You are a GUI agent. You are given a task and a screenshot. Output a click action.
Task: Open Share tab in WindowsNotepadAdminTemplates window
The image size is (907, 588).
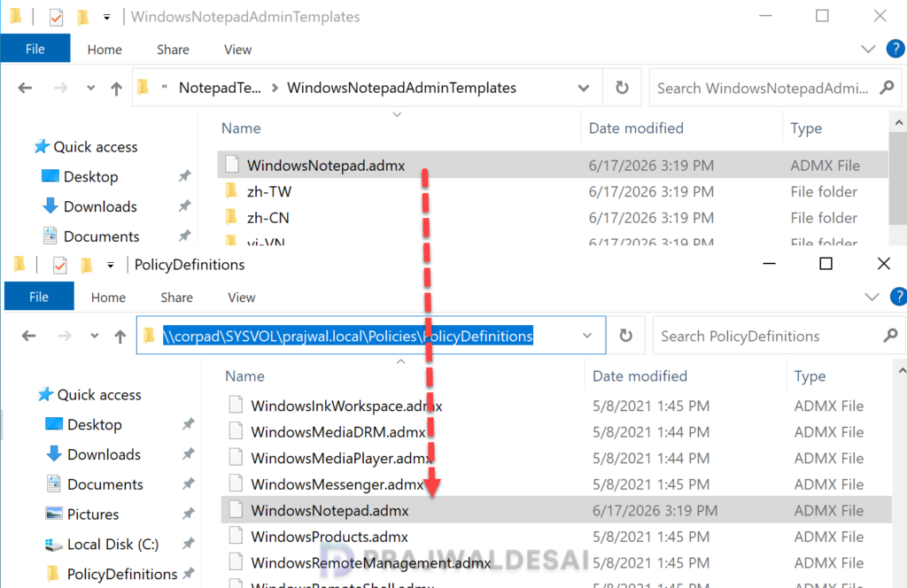click(x=173, y=50)
